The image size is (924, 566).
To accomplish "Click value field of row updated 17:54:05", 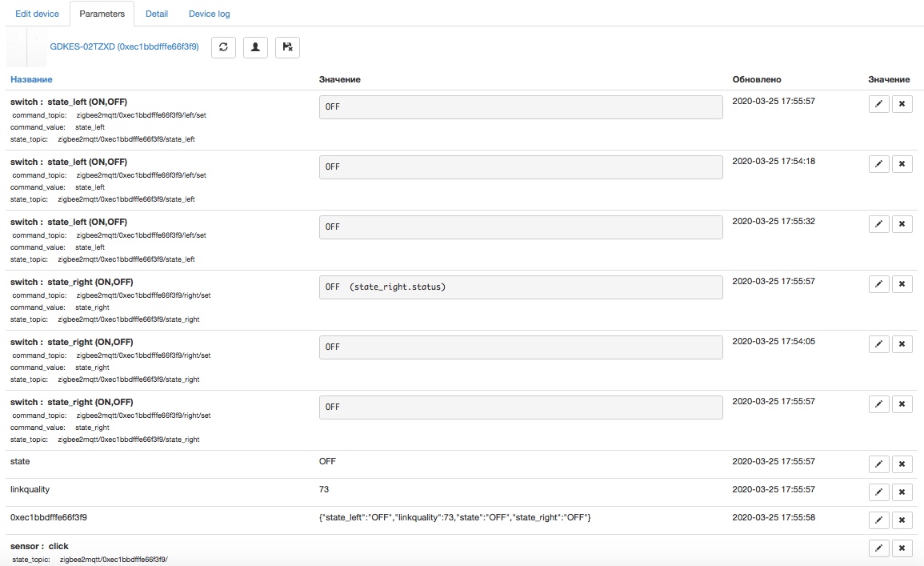I will coord(520,347).
